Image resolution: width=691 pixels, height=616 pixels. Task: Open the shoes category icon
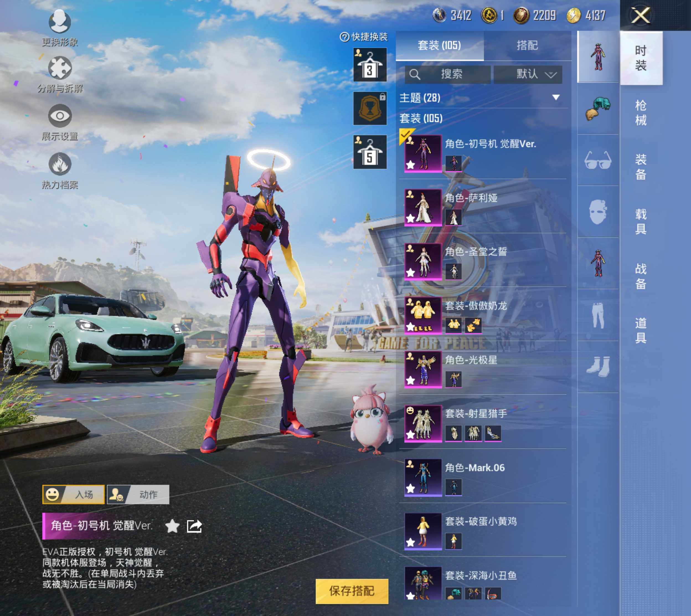598,367
